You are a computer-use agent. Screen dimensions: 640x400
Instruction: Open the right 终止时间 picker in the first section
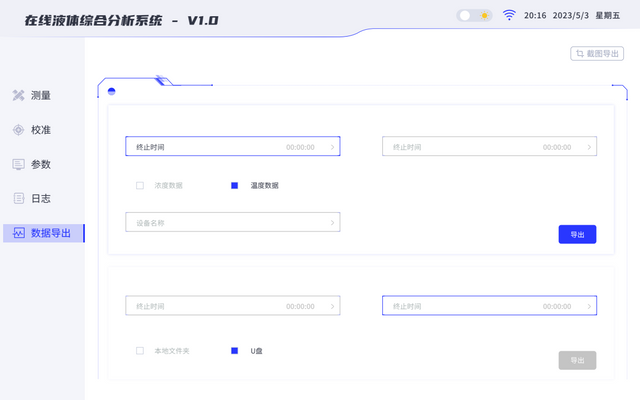(489, 147)
